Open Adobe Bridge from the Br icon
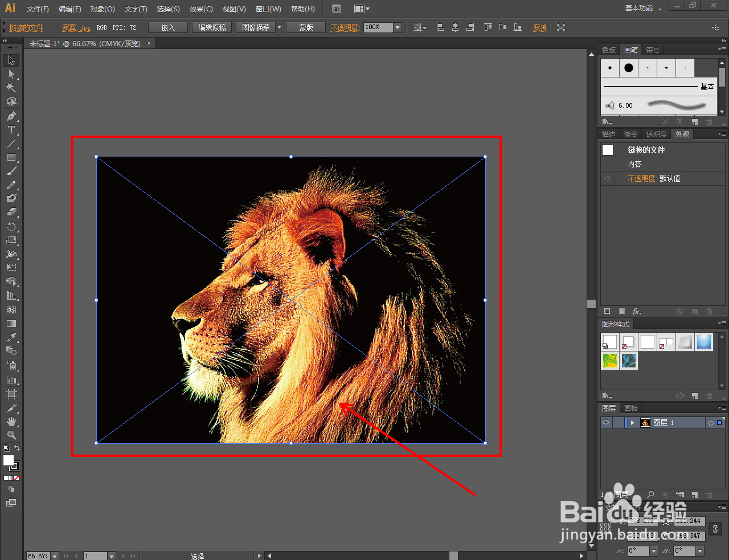This screenshot has height=560, width=729. tap(337, 9)
